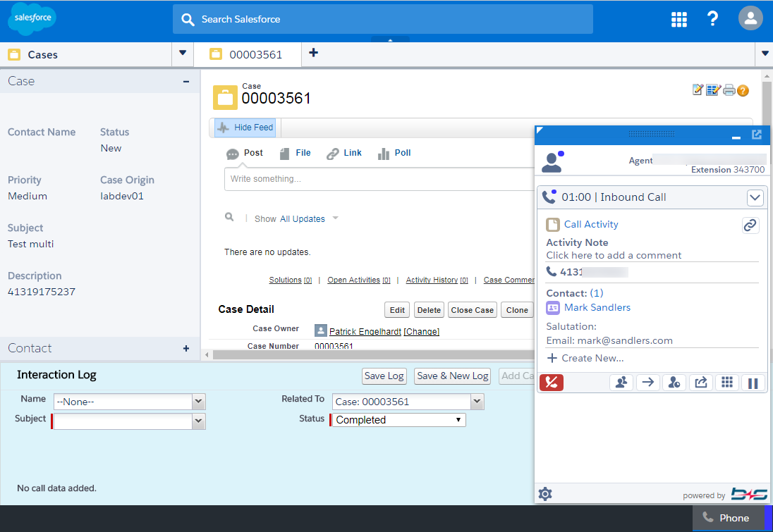This screenshot has width=773, height=532.
Task: Select the File feed action
Action: (296, 153)
